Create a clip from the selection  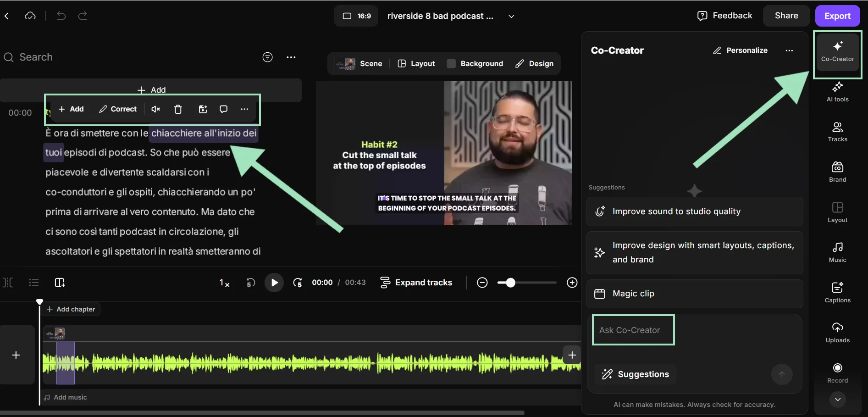203,109
